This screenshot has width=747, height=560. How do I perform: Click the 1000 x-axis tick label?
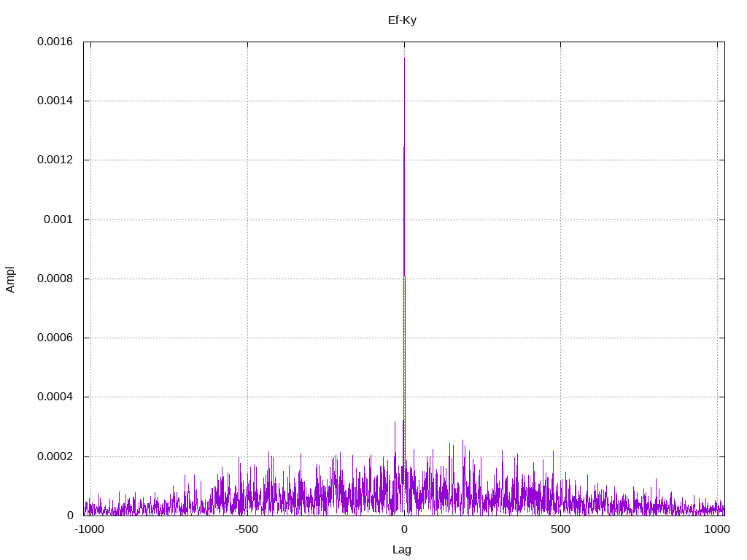pyautogui.click(x=717, y=529)
